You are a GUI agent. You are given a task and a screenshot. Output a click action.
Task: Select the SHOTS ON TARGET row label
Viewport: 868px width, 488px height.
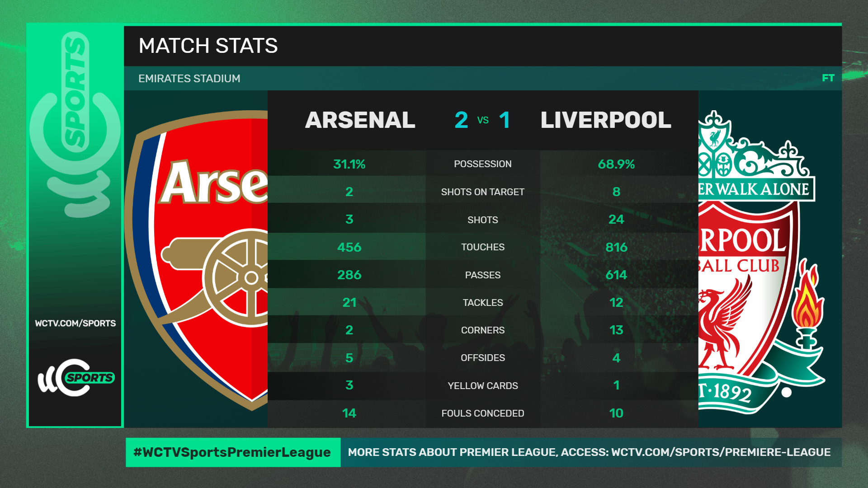482,192
